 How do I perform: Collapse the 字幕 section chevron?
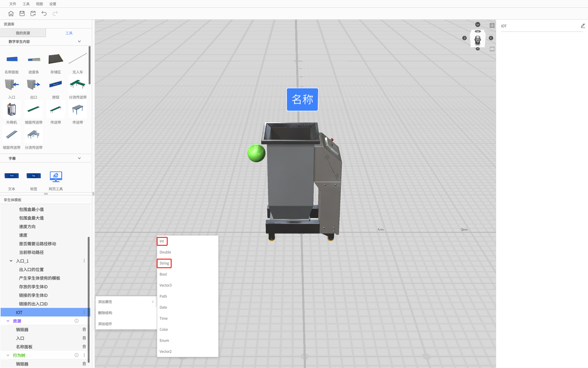point(79,158)
